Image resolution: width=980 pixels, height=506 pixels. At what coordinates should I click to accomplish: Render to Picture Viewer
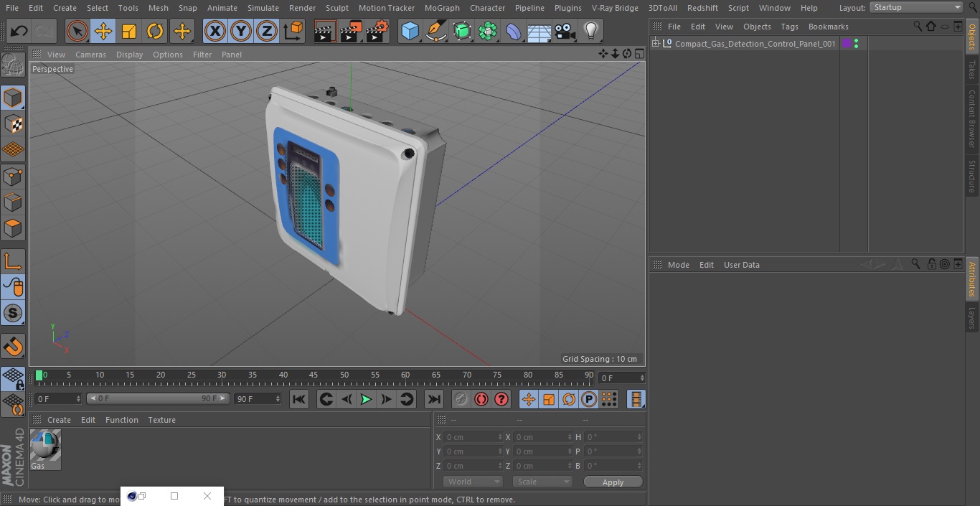pyautogui.click(x=351, y=31)
